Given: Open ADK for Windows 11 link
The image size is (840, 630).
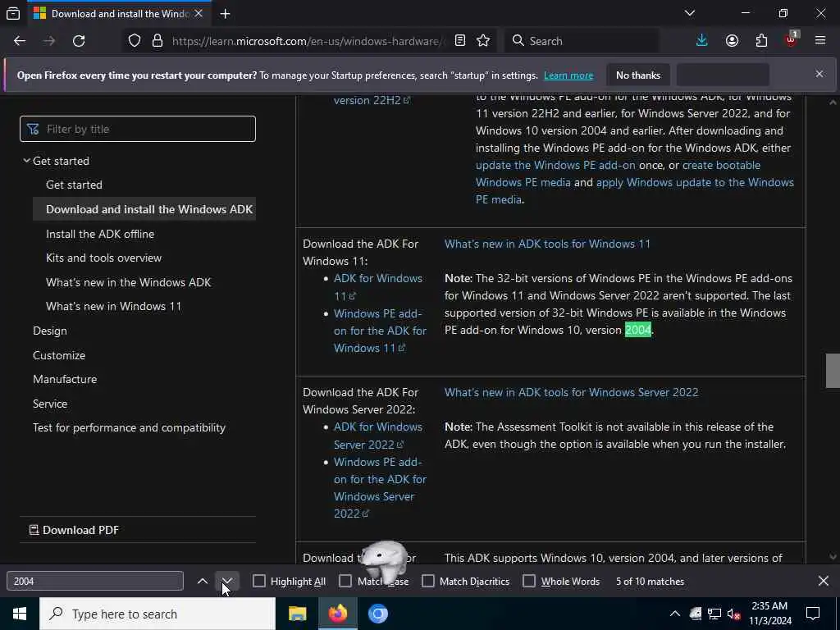Looking at the screenshot, I should coord(377,287).
